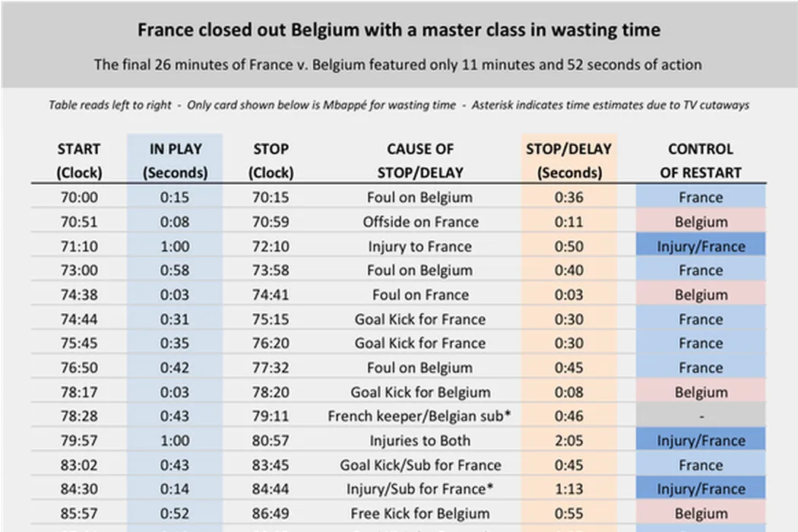Select the 'French keeper/Belgian sub*' cell
The image size is (798, 532).
420,416
